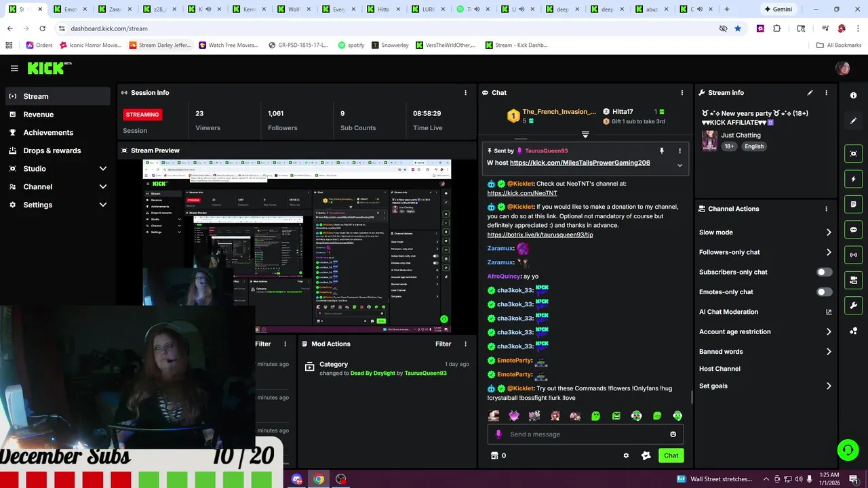Edit Stream info with the pencil icon

tap(810, 93)
